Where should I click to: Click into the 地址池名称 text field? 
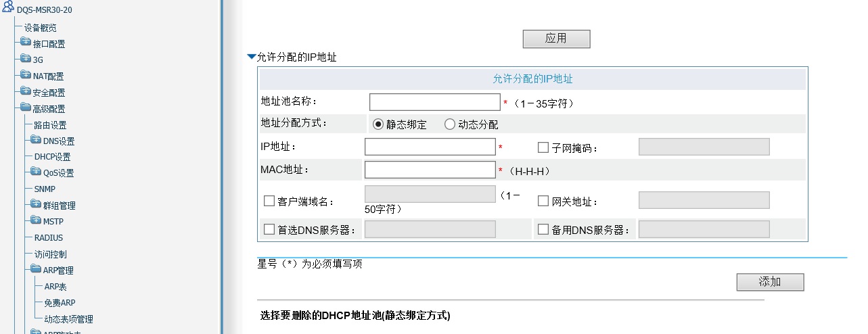pos(434,102)
